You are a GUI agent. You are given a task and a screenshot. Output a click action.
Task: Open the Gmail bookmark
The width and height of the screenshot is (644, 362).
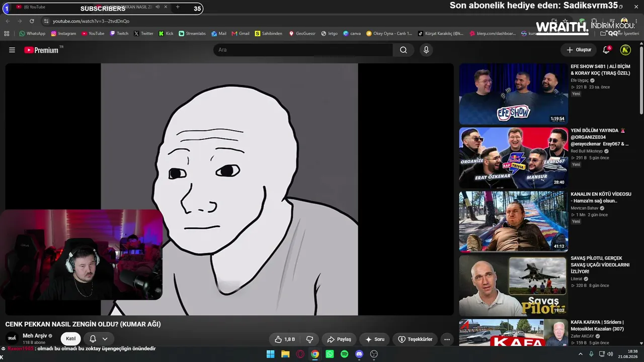[x=240, y=34]
